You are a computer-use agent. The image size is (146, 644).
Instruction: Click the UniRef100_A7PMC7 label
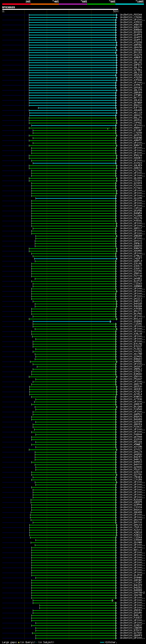131,85
